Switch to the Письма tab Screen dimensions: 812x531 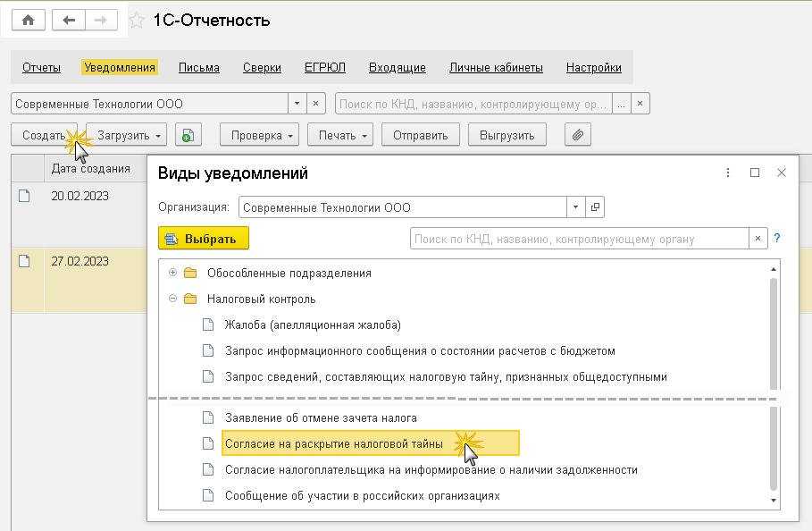pos(198,67)
